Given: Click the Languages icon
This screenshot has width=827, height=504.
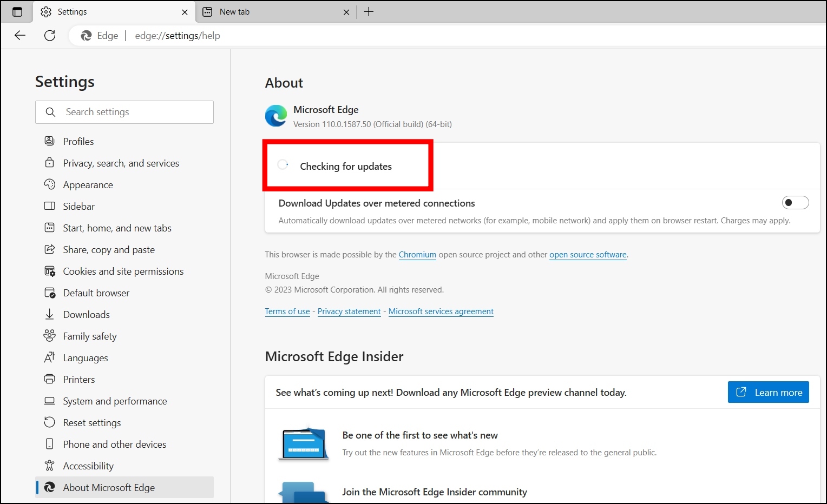Looking at the screenshot, I should click(49, 357).
